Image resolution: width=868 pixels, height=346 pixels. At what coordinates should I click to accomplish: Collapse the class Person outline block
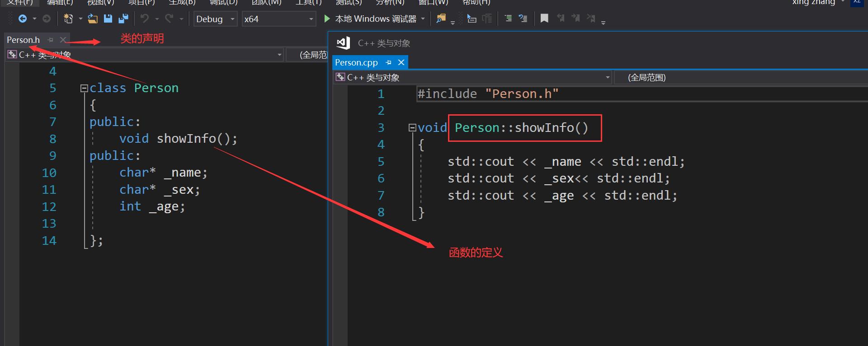[84, 88]
